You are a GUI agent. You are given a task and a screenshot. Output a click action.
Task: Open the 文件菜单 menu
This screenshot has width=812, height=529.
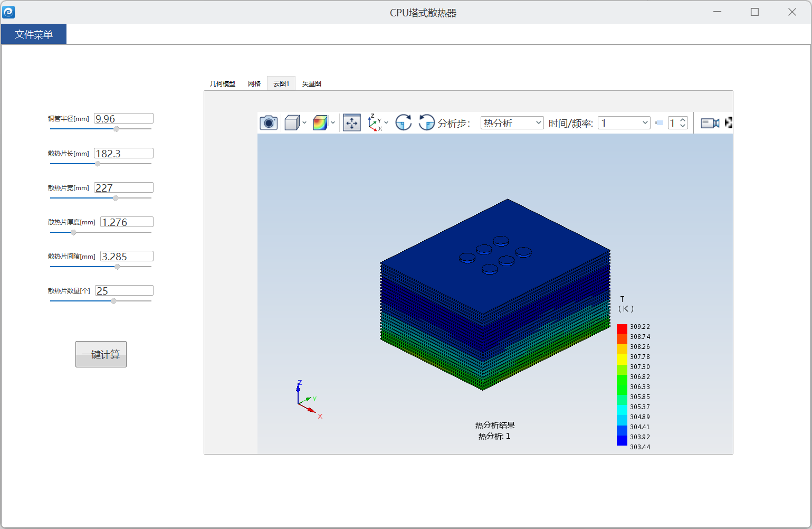click(x=34, y=34)
